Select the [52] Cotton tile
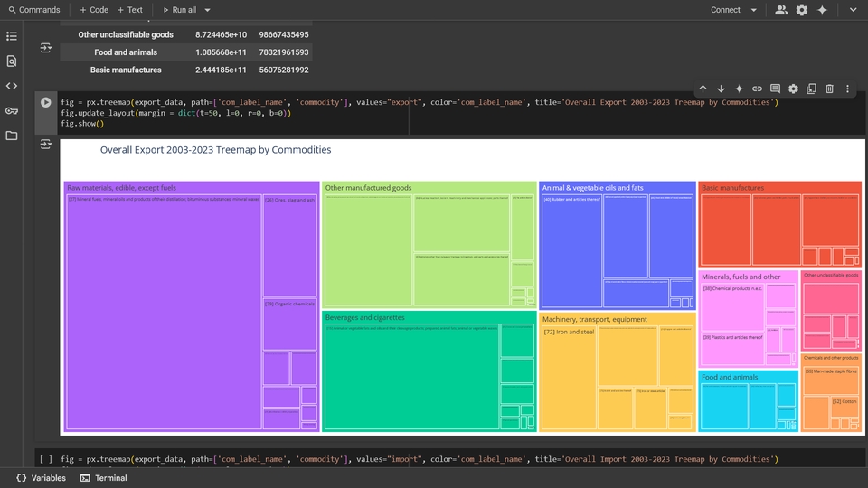This screenshot has width=868, height=488. pos(844,408)
